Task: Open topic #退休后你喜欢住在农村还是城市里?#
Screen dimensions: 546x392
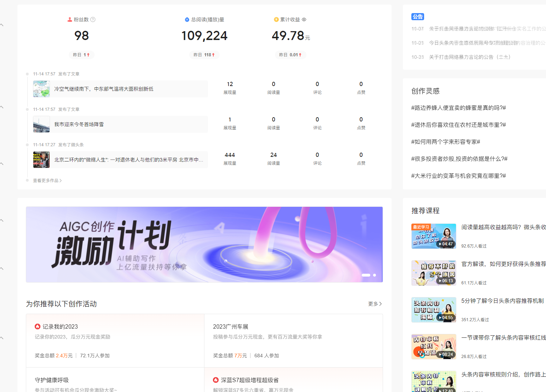Action: (458, 125)
